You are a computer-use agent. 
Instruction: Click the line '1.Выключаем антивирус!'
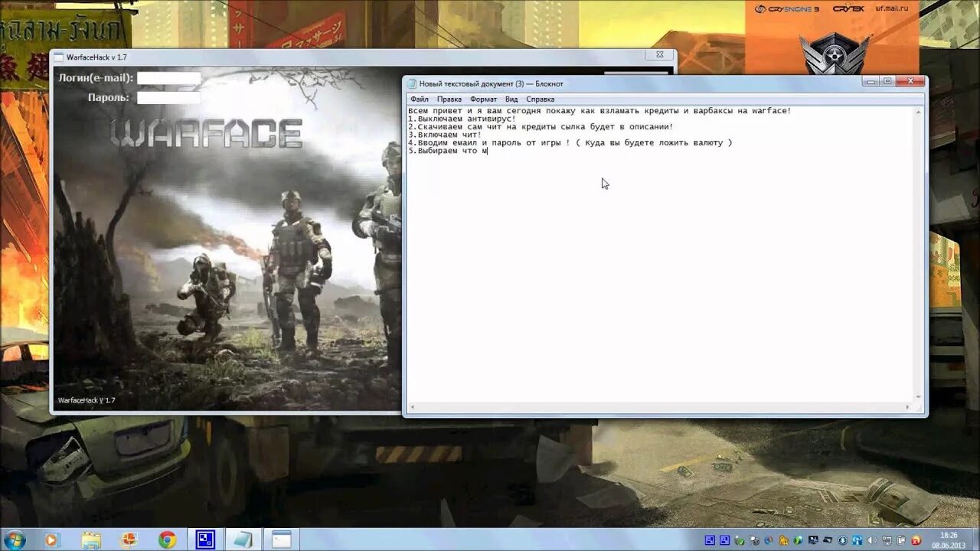point(462,119)
